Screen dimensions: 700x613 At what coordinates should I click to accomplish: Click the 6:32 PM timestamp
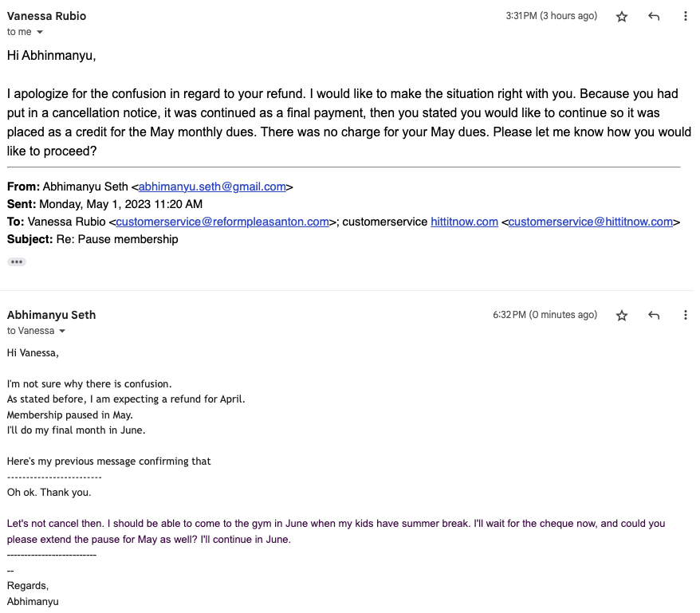(x=545, y=315)
